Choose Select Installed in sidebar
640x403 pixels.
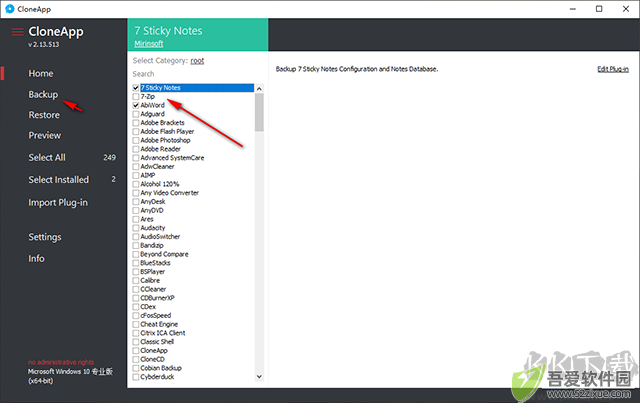58,180
